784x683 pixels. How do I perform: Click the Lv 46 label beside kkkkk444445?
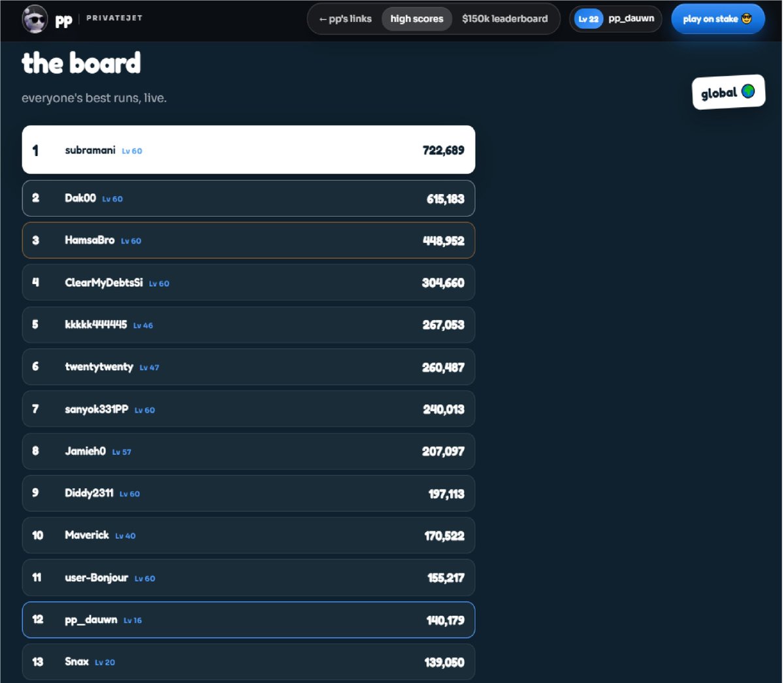[143, 325]
